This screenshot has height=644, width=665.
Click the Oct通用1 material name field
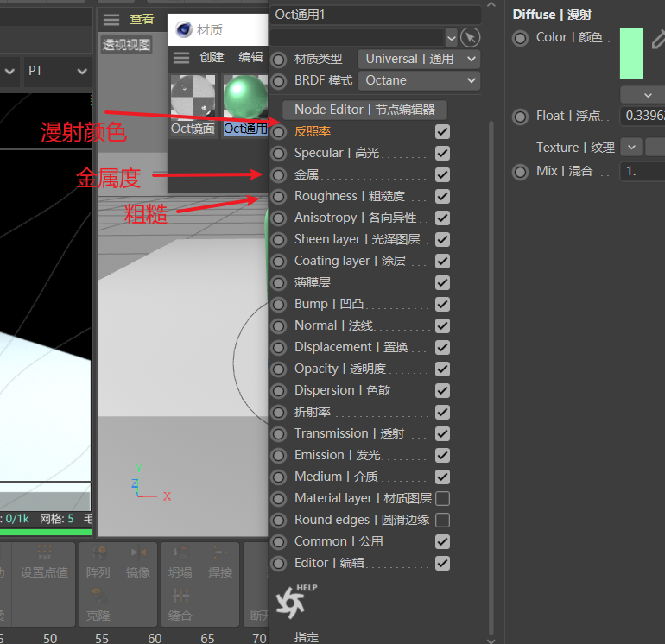[375, 15]
